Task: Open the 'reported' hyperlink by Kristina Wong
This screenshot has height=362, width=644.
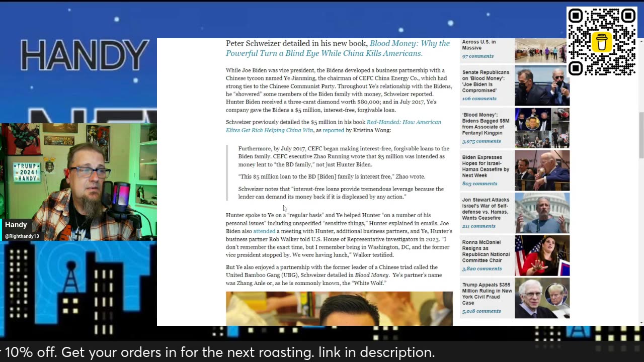Action: (x=333, y=130)
